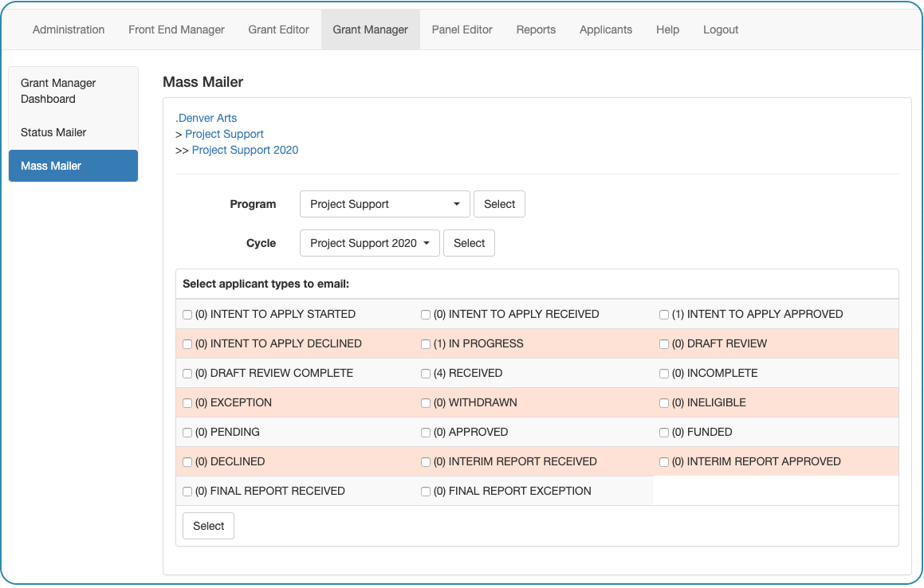This screenshot has width=924, height=588.
Task: Click the Select button below applicant types
Action: pyautogui.click(x=209, y=526)
